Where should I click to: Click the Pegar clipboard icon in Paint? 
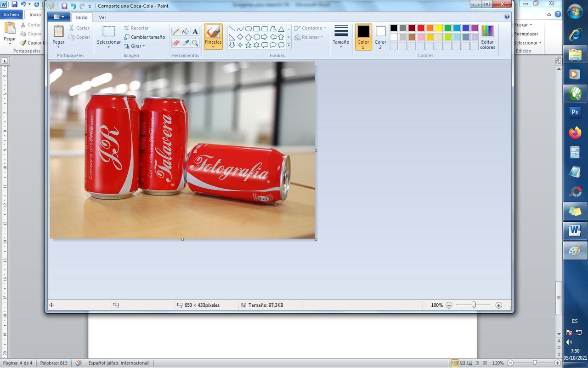[x=58, y=31]
